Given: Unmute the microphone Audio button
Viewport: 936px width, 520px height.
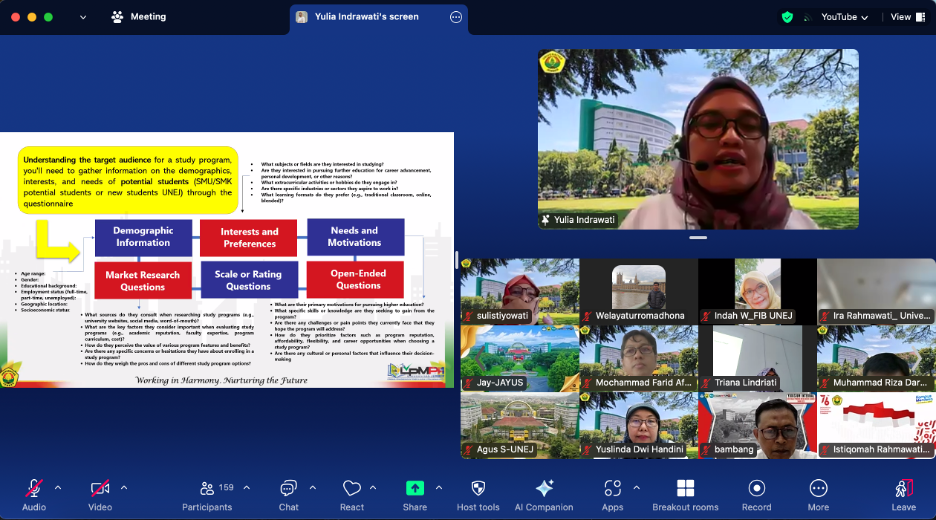Looking at the screenshot, I should [34, 494].
